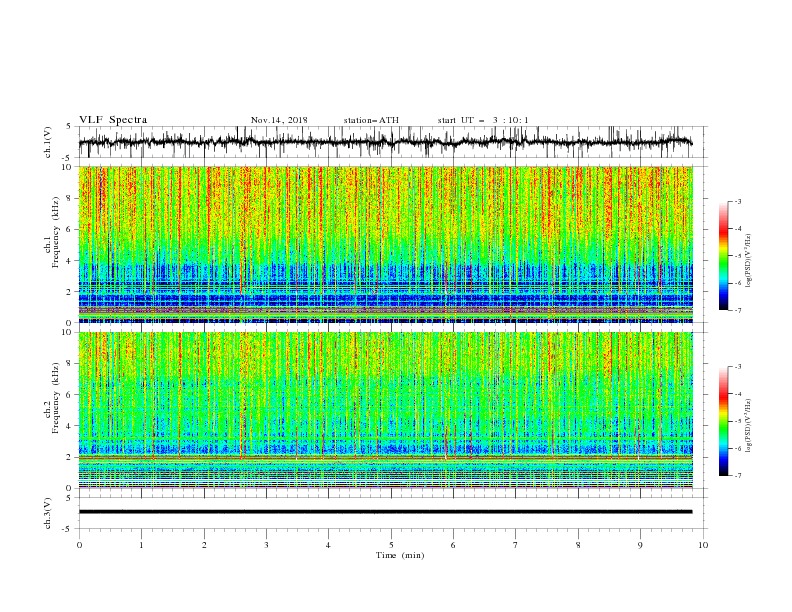The image size is (792, 612).
Task: Click the "2" kHz tick on ch.2 axis
Action: pos(71,457)
